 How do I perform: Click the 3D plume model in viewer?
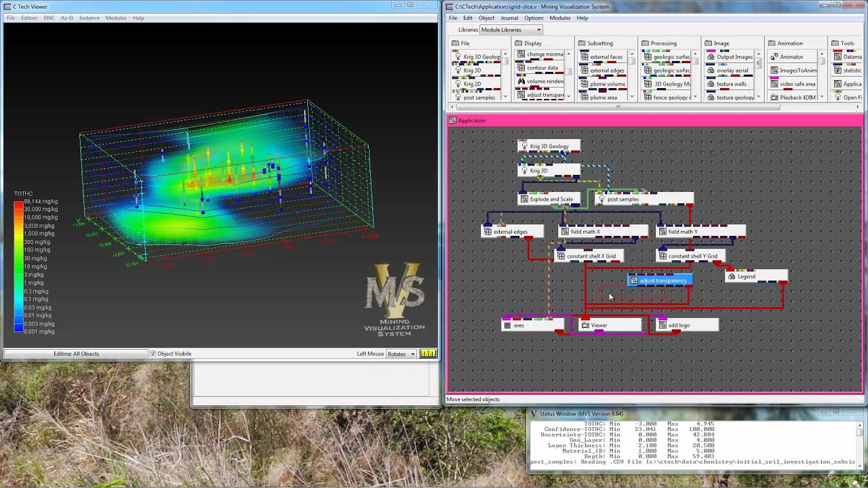click(x=224, y=180)
